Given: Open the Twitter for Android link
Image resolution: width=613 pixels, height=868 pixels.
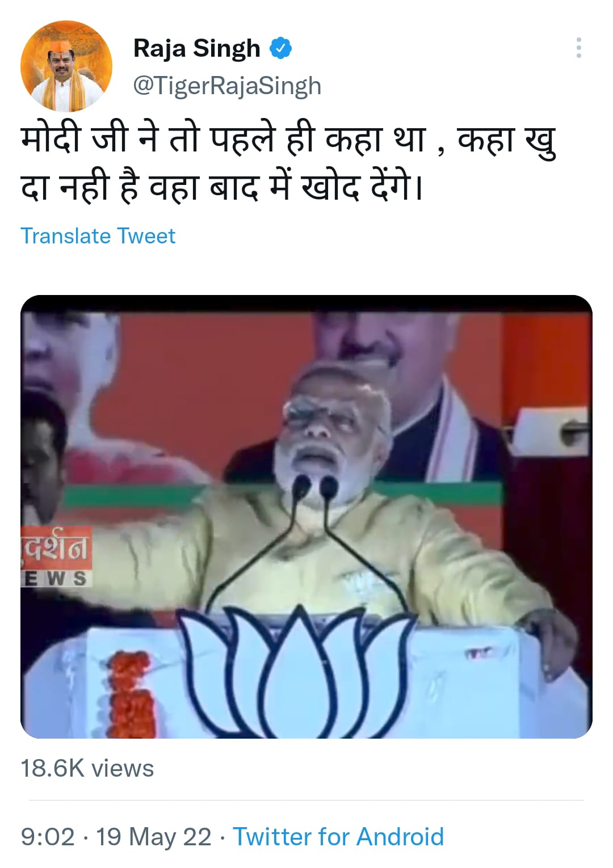Looking at the screenshot, I should point(338,837).
